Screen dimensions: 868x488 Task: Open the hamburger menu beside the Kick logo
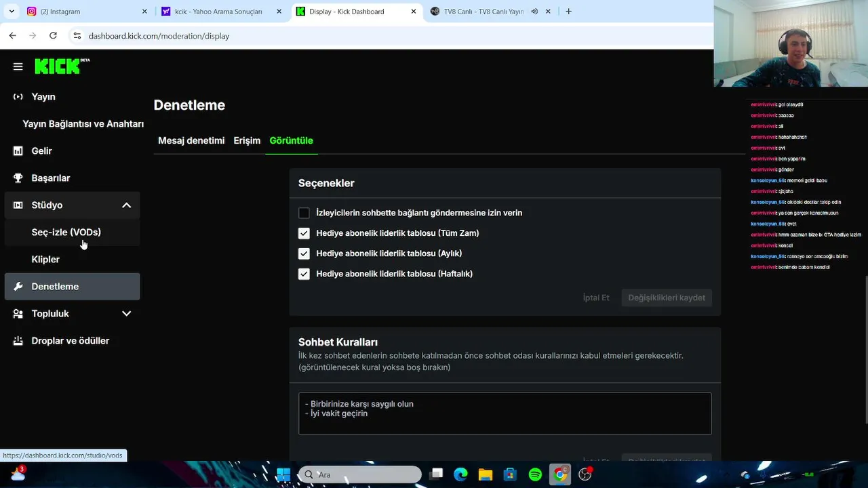(18, 66)
